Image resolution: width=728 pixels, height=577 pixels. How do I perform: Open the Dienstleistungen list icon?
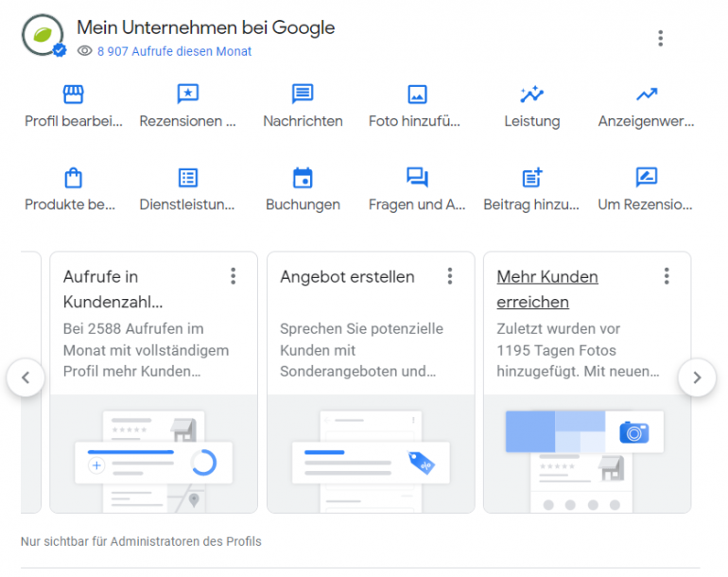187,178
